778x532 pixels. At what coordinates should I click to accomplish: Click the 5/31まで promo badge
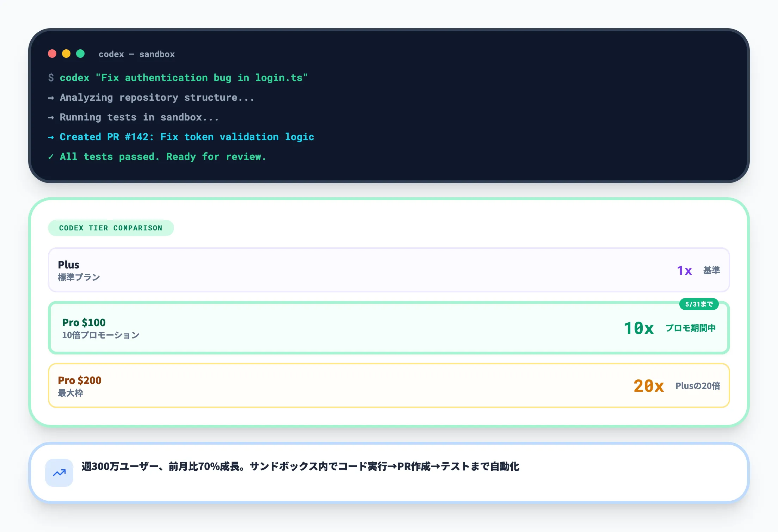tap(699, 304)
